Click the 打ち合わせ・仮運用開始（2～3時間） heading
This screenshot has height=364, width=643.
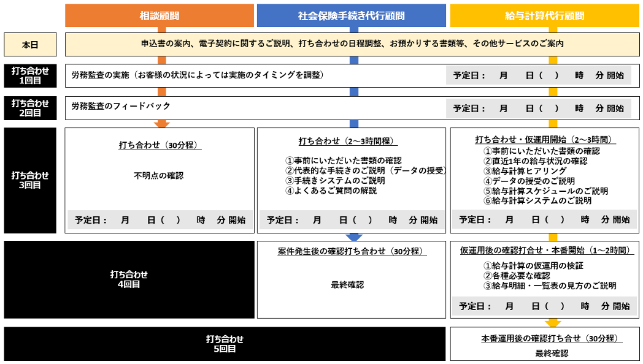(x=545, y=139)
